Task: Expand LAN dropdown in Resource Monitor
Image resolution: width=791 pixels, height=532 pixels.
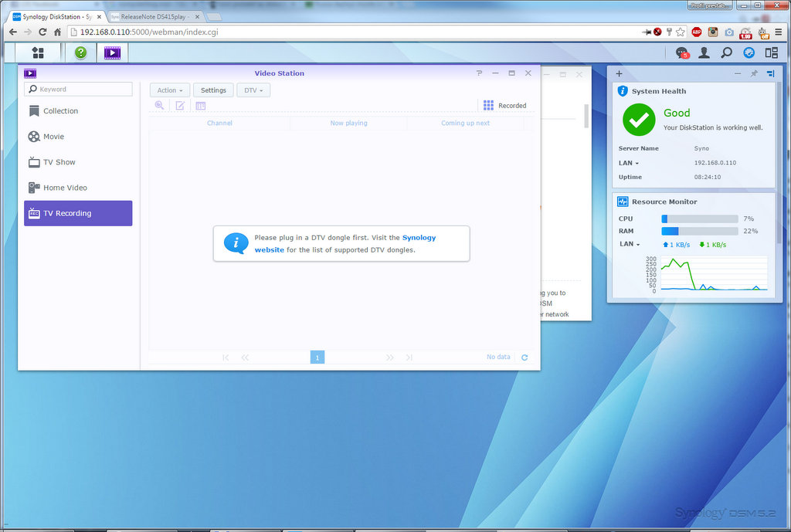Action: click(630, 244)
